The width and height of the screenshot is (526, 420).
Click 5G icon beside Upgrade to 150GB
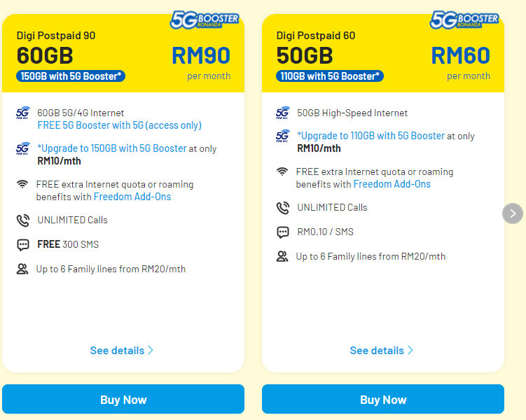click(23, 148)
